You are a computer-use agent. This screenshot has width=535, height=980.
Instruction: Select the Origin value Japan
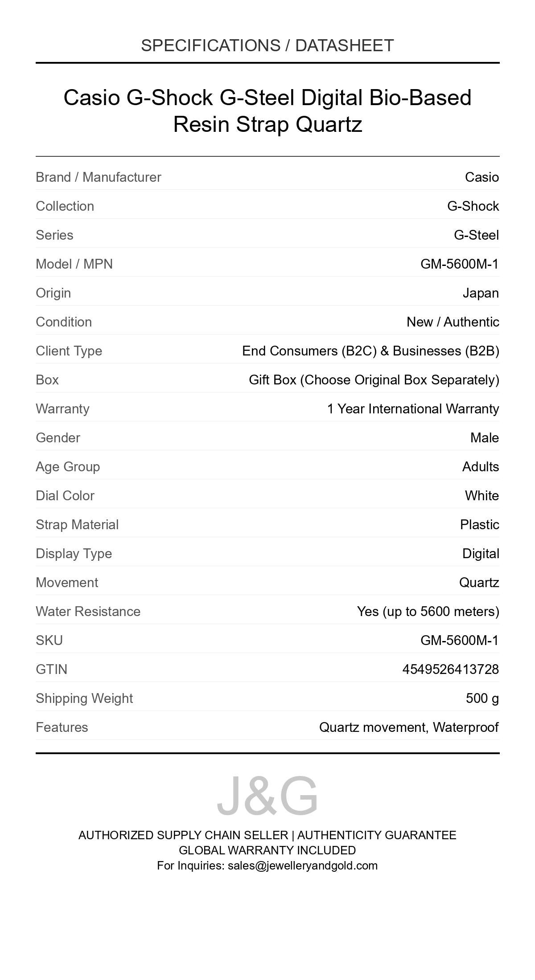pyautogui.click(x=481, y=293)
